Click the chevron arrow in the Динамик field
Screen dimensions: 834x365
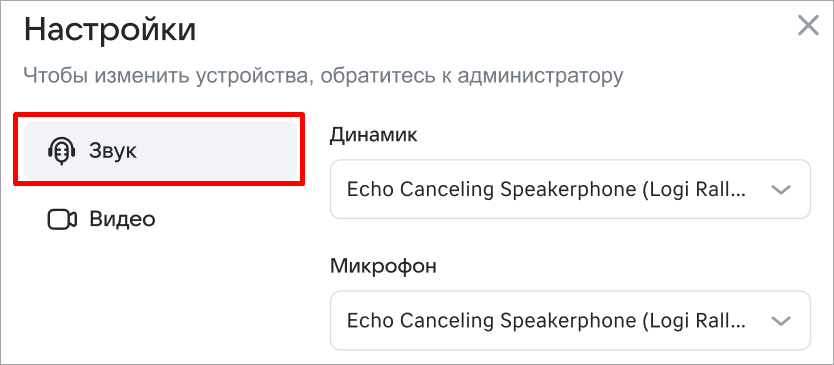[x=781, y=189]
